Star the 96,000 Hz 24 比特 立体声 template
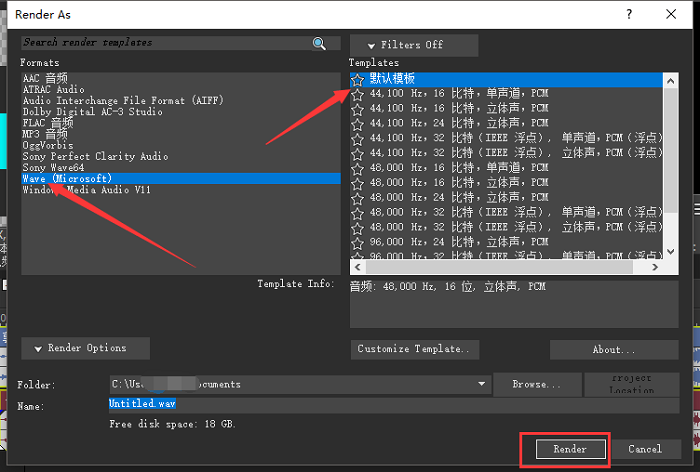This screenshot has width=700, height=472. (x=357, y=243)
